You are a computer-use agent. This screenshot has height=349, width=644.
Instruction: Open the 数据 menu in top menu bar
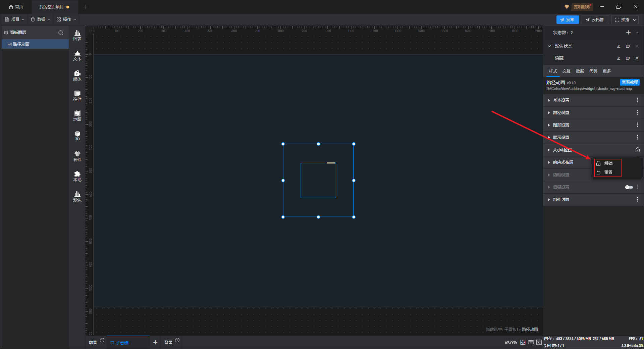tap(41, 19)
